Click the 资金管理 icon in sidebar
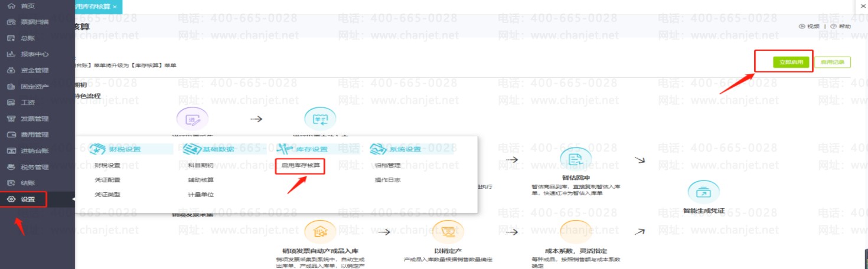 click(11, 70)
